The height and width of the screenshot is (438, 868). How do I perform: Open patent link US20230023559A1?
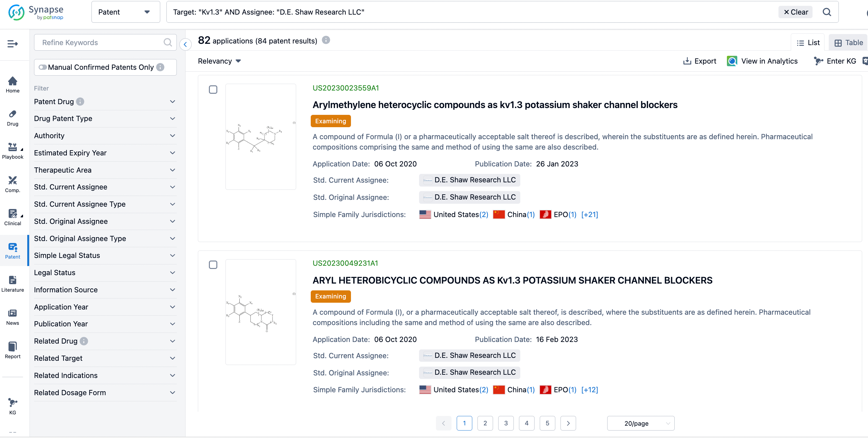coord(345,88)
